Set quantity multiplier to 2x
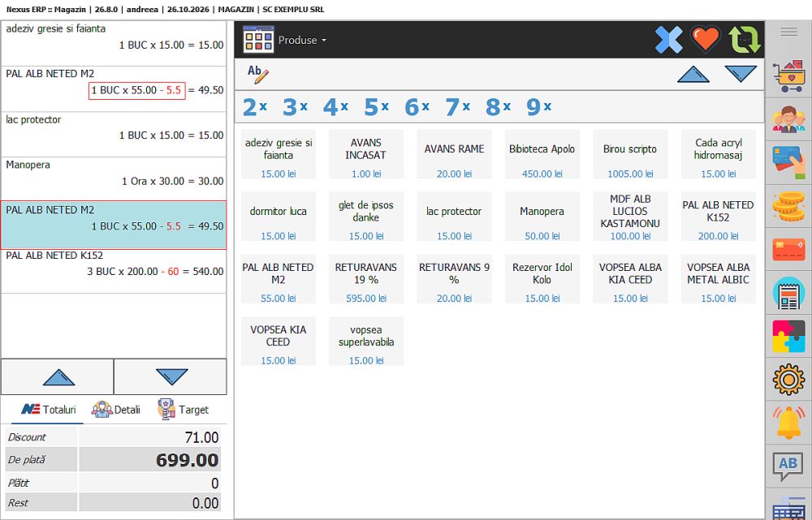812x520 pixels. [x=255, y=107]
